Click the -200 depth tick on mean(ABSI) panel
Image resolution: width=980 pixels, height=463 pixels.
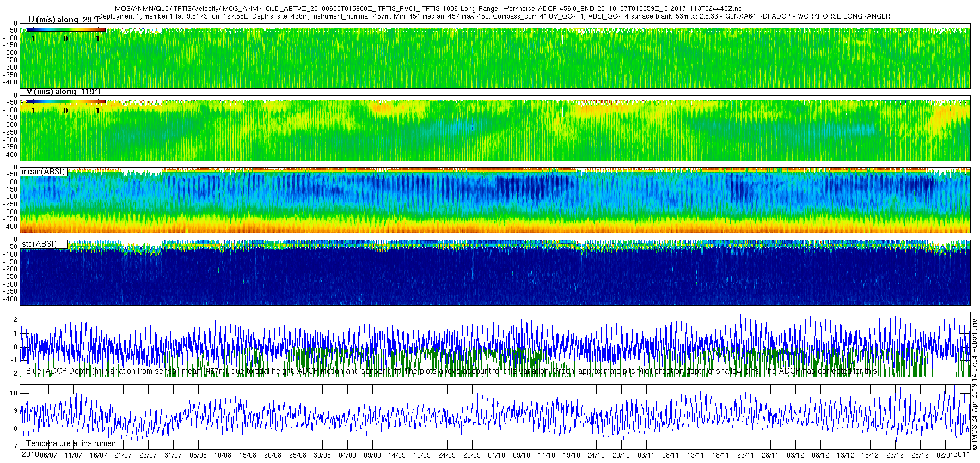click(x=11, y=197)
